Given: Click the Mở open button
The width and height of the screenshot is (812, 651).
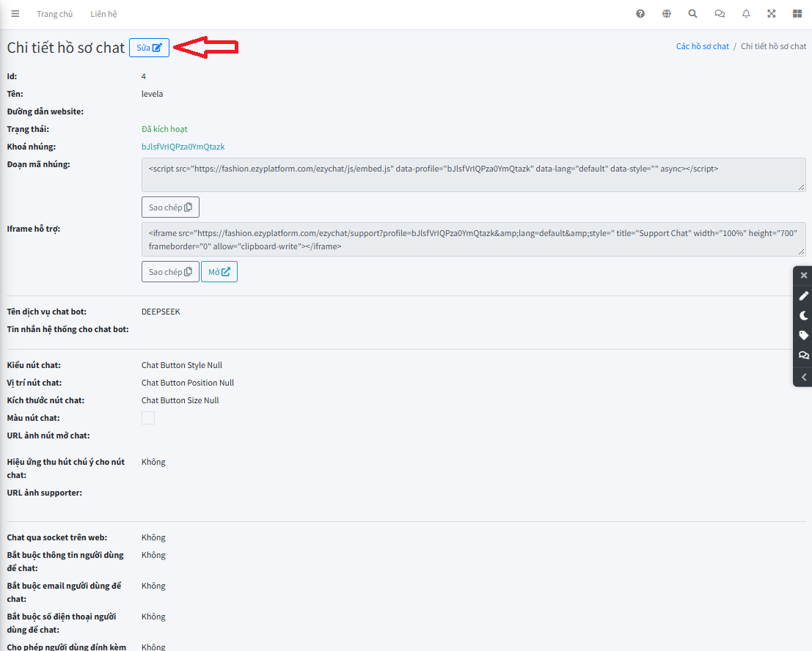Looking at the screenshot, I should point(219,272).
